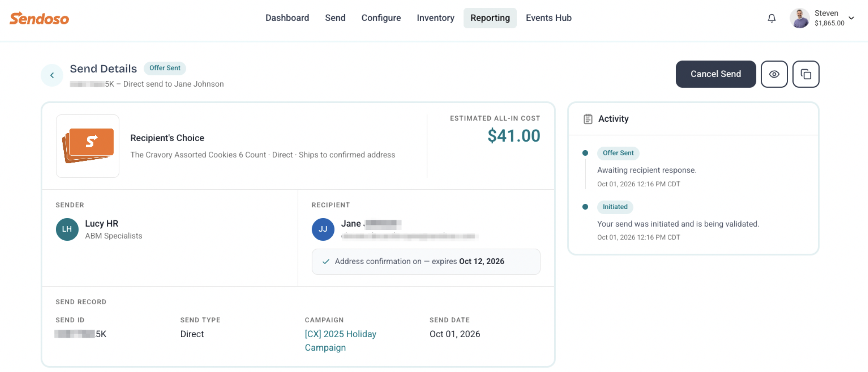Click the $41.00 estimated cost value
Screen dimensions: 868x372
point(513,136)
